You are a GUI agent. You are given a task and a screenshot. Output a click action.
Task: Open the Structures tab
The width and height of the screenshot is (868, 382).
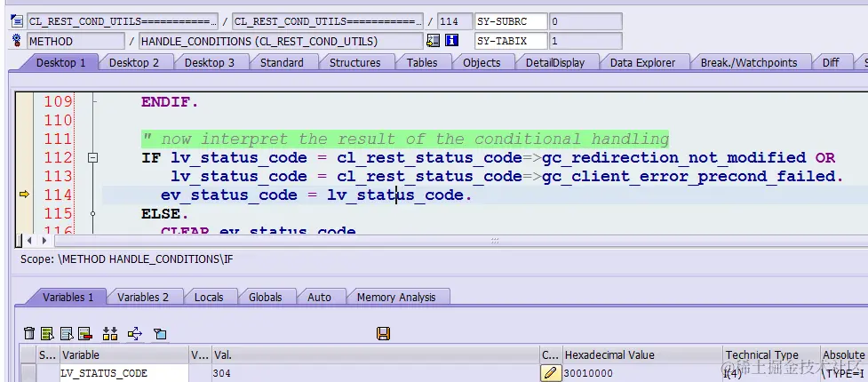[x=354, y=62]
